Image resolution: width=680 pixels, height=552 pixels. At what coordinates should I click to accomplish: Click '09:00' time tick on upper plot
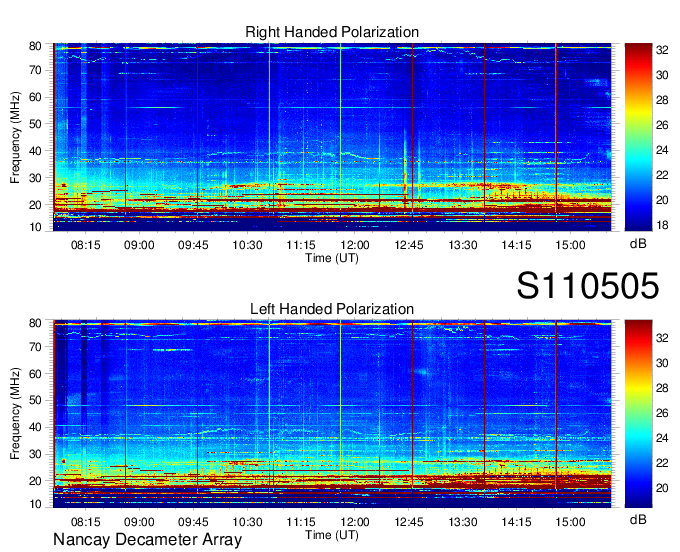tap(139, 245)
